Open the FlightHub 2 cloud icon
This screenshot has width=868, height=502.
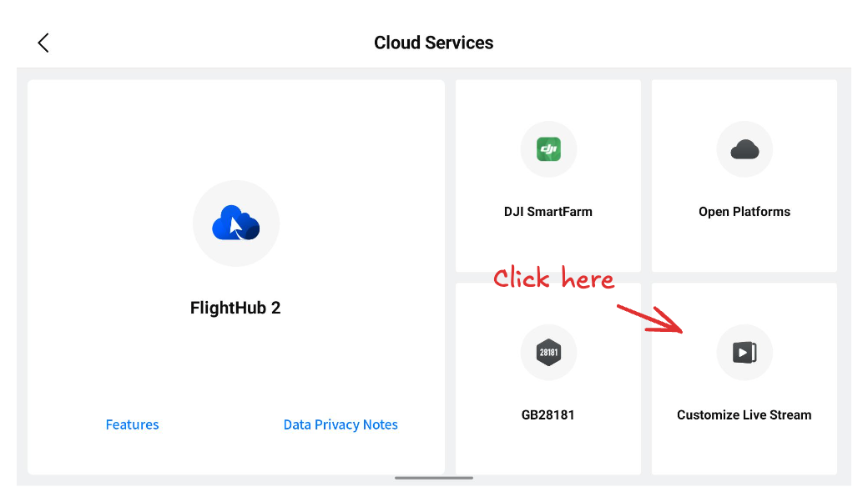pyautogui.click(x=236, y=223)
